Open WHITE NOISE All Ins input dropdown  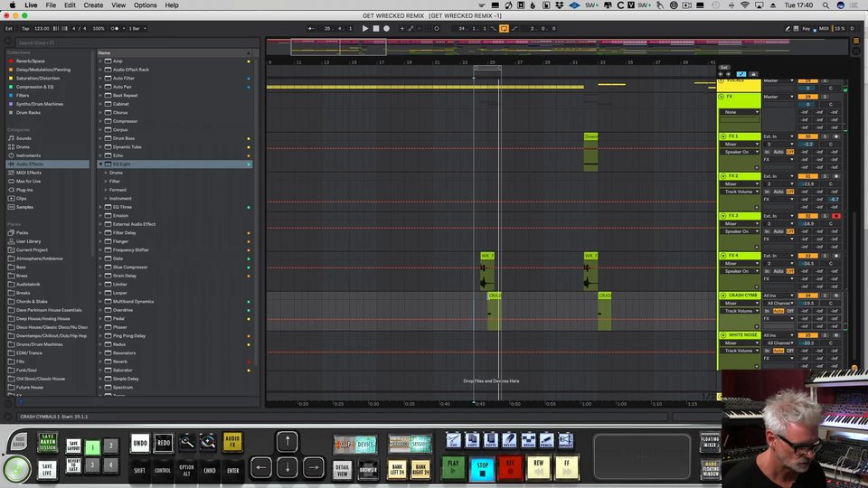point(778,335)
